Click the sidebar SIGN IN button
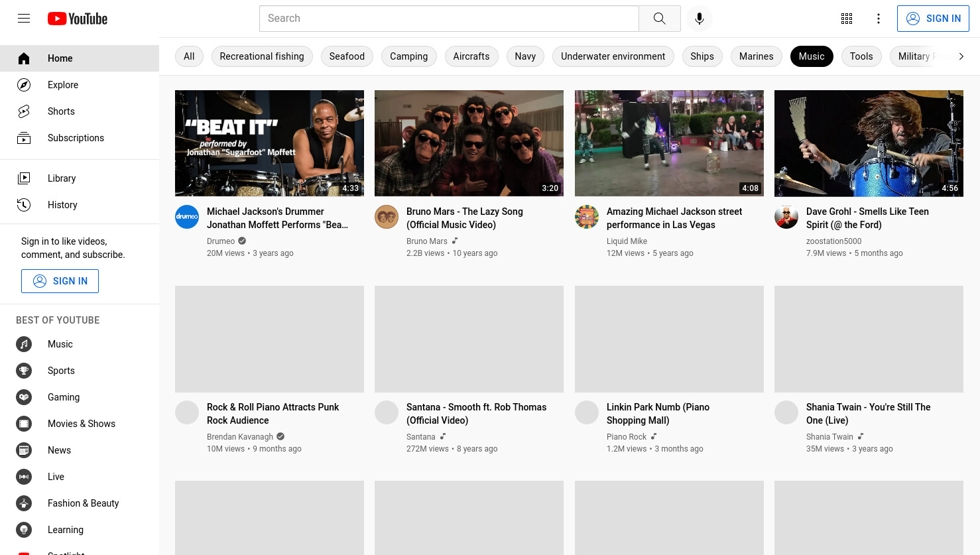The height and width of the screenshot is (555, 980). 60,281
